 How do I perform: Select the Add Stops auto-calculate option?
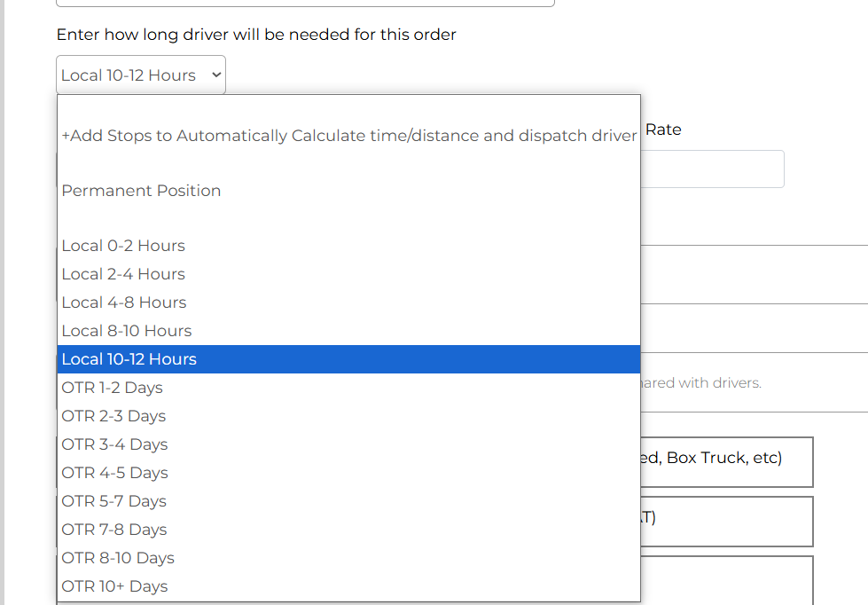pyautogui.click(x=348, y=136)
